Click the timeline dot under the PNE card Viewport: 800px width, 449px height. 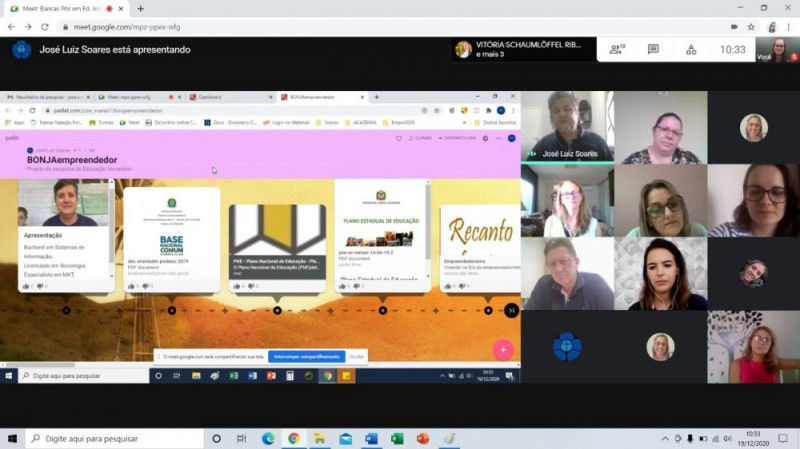point(277,310)
